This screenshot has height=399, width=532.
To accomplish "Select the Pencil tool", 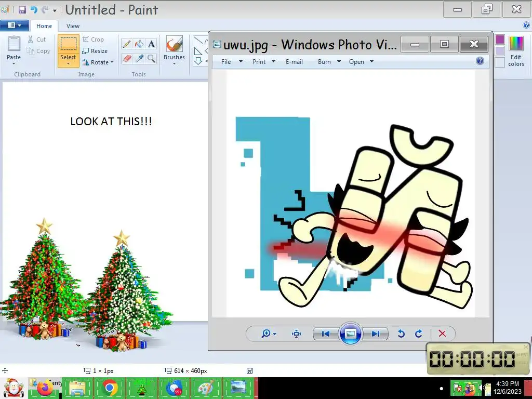I will [x=127, y=44].
